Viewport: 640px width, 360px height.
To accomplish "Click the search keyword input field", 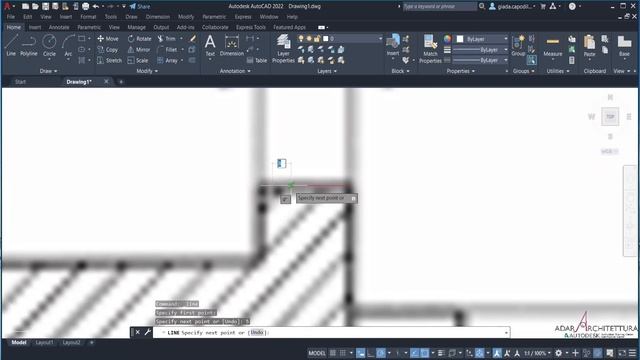I will click(440, 6).
